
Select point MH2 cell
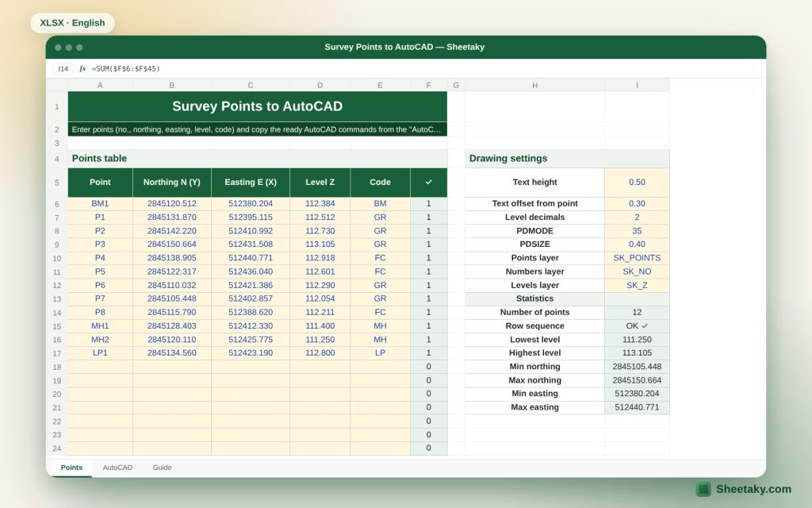(x=100, y=340)
